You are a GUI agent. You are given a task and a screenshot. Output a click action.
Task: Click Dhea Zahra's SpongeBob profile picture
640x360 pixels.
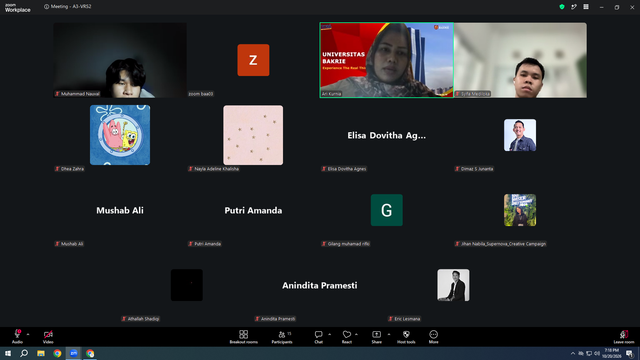(x=120, y=135)
